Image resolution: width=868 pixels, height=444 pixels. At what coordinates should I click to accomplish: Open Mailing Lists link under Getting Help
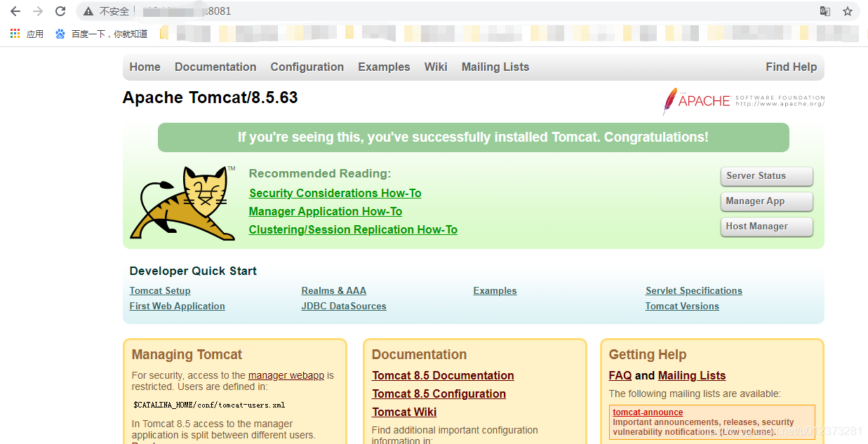(x=692, y=376)
